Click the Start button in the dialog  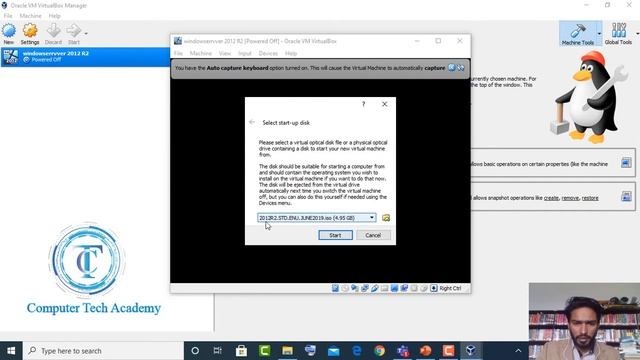[x=335, y=235]
